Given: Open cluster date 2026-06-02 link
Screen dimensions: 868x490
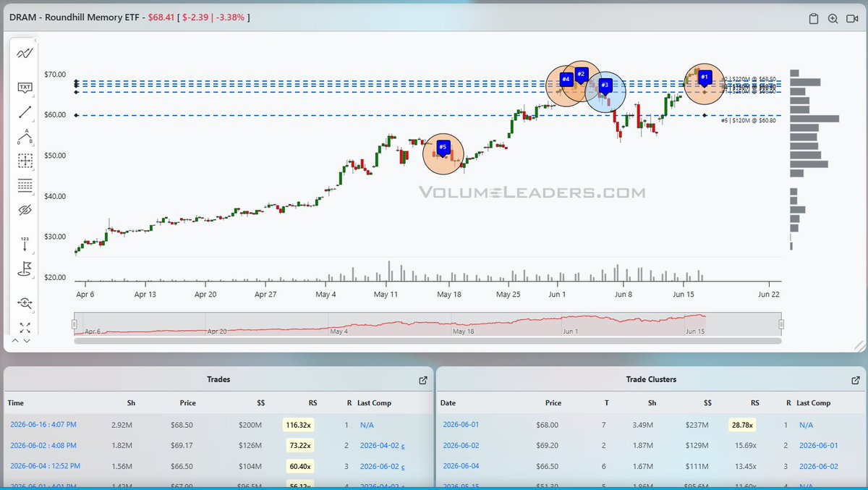Looking at the screenshot, I should 461,445.
